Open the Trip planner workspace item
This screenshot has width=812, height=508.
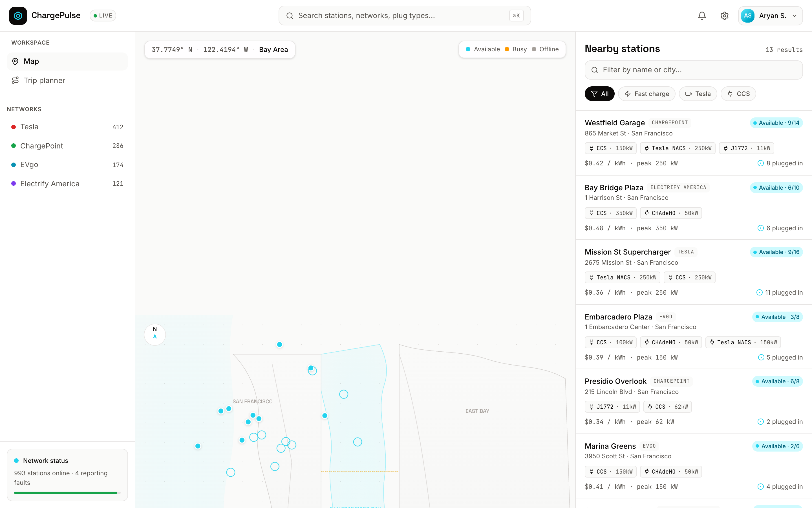point(67,80)
